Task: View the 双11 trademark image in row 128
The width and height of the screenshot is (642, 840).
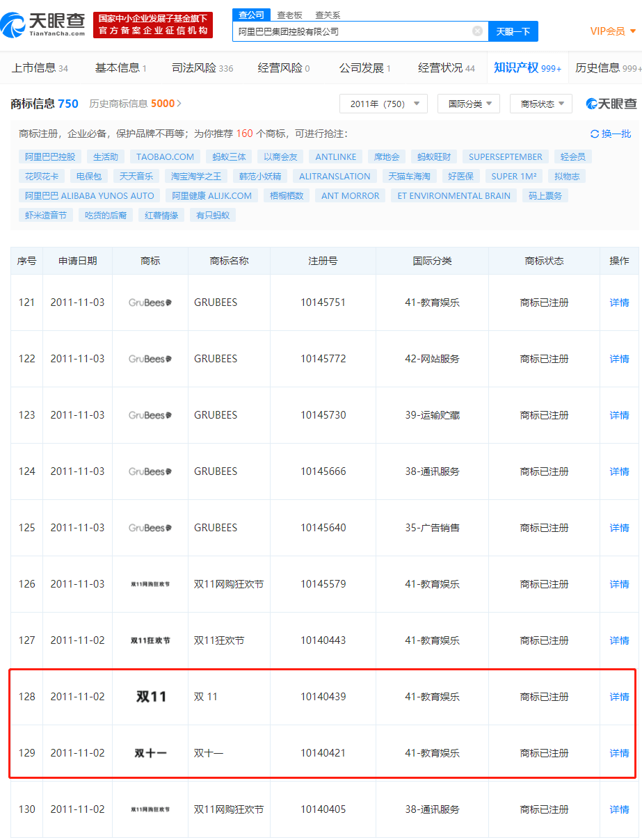Action: tap(151, 697)
